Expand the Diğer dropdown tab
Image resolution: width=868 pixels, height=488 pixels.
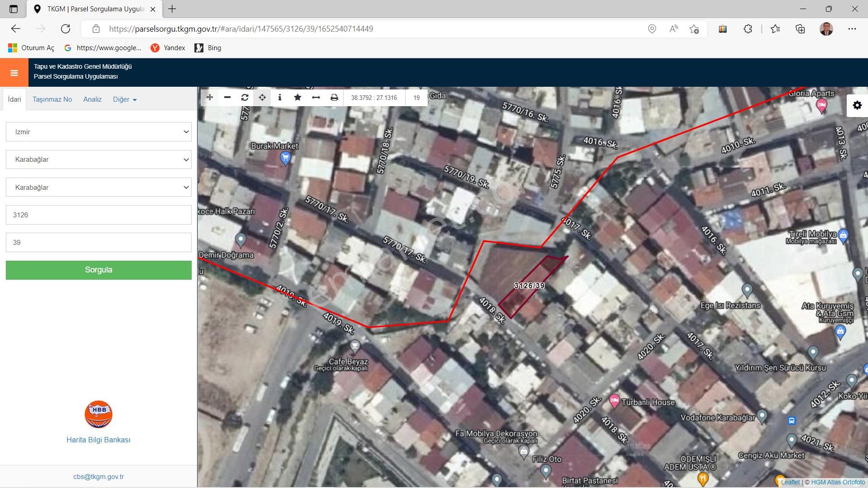[x=125, y=99]
